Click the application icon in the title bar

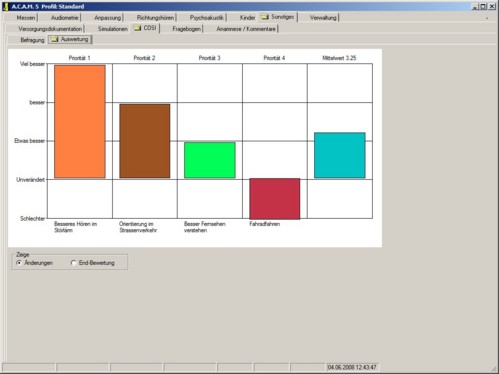6,6
